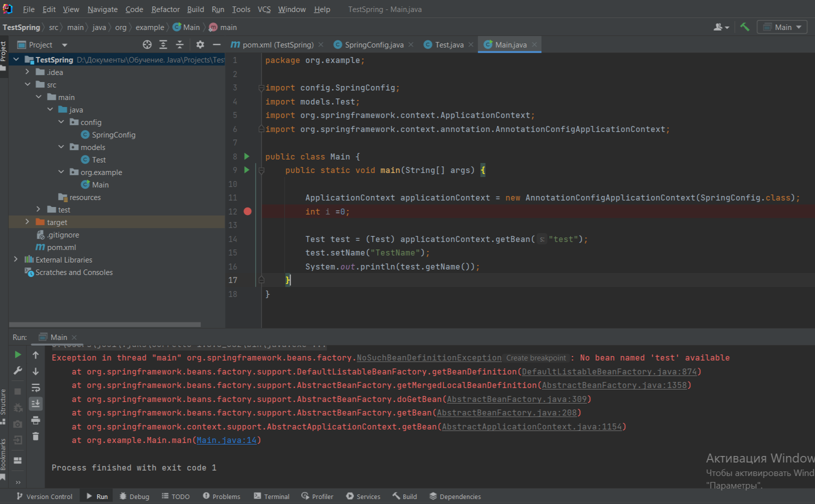This screenshot has width=815, height=504.
Task: Expand External Libraries node
Action: pyautogui.click(x=16, y=259)
